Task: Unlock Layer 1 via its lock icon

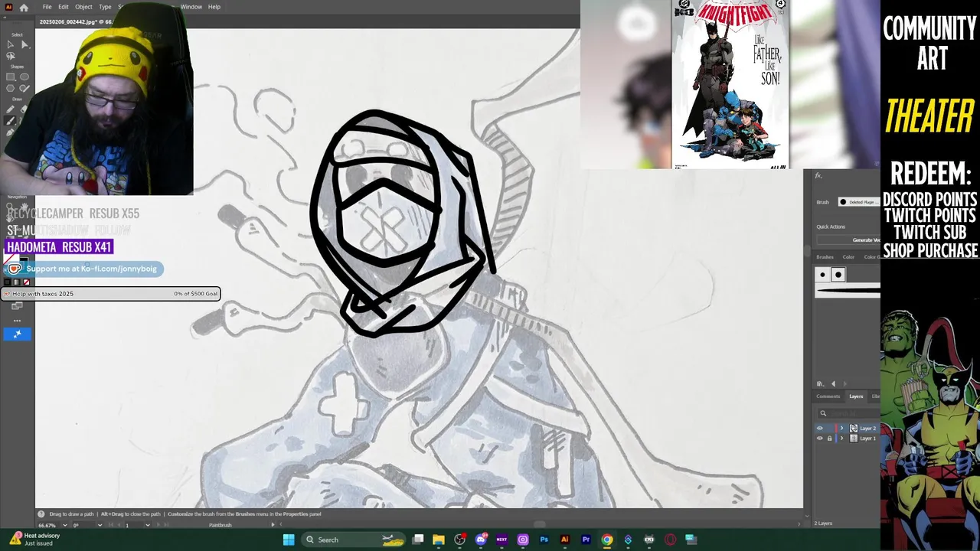Action: [829, 439]
